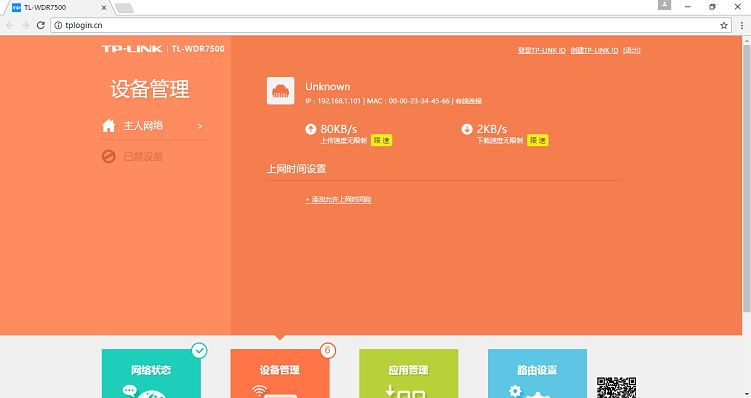Expand 主人网络 with the chevron arrow
The image size is (751, 398).
201,126
